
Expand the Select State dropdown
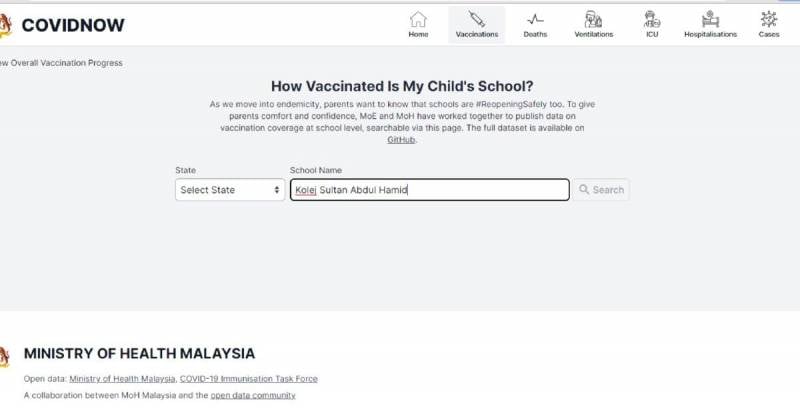point(230,189)
